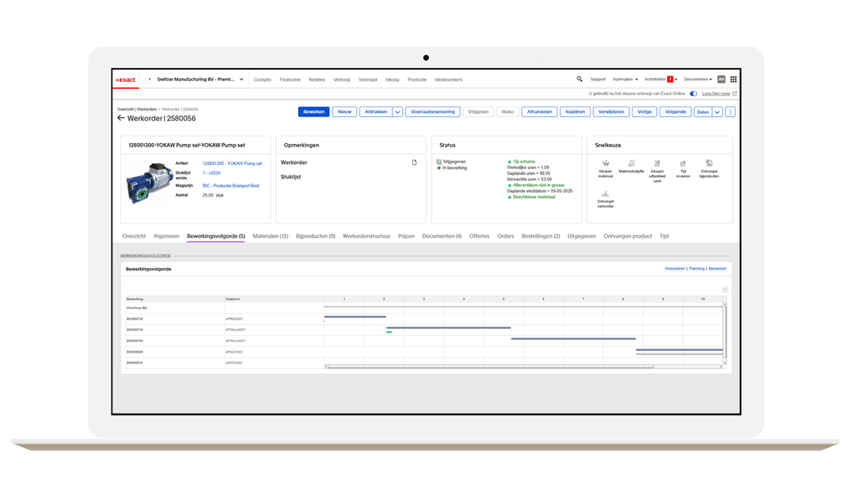Open the Productie menu item

click(x=416, y=80)
